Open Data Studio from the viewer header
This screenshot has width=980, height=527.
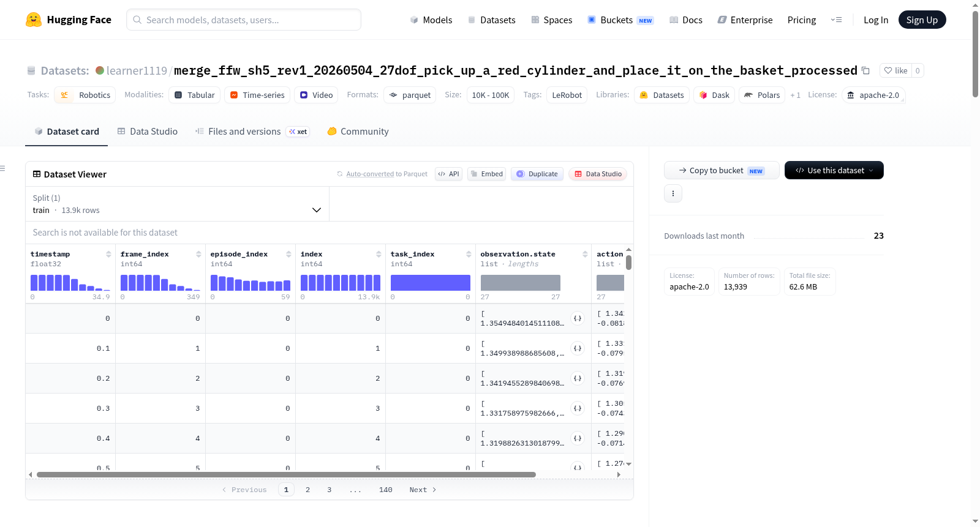(598, 174)
